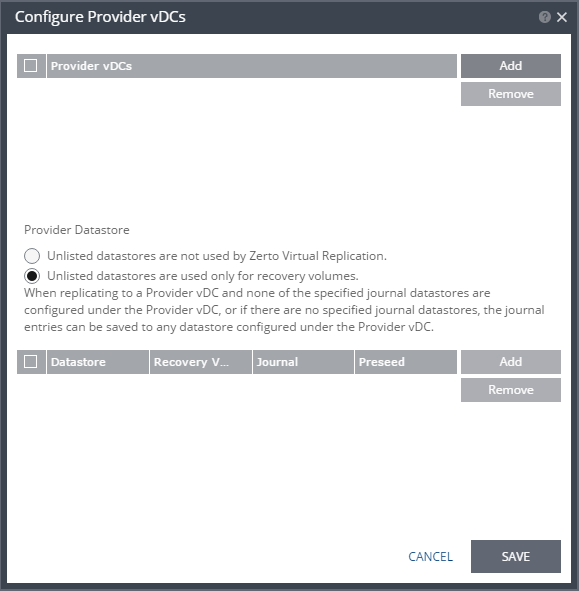Sort by the Datastore column header
Screen dimensions: 579x591
pos(98,362)
